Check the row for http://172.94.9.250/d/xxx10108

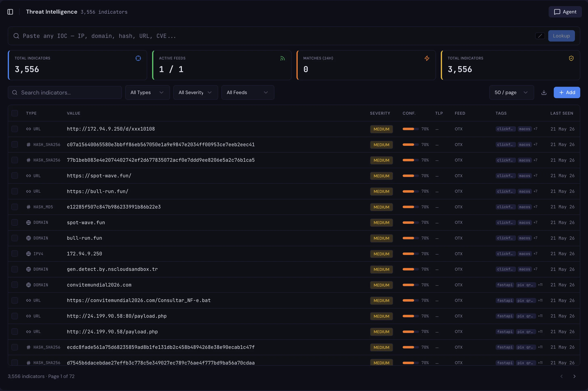(15, 129)
